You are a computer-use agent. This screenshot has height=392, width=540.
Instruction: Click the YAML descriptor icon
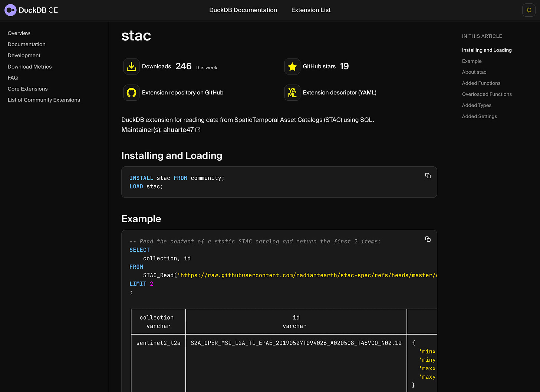(x=292, y=93)
